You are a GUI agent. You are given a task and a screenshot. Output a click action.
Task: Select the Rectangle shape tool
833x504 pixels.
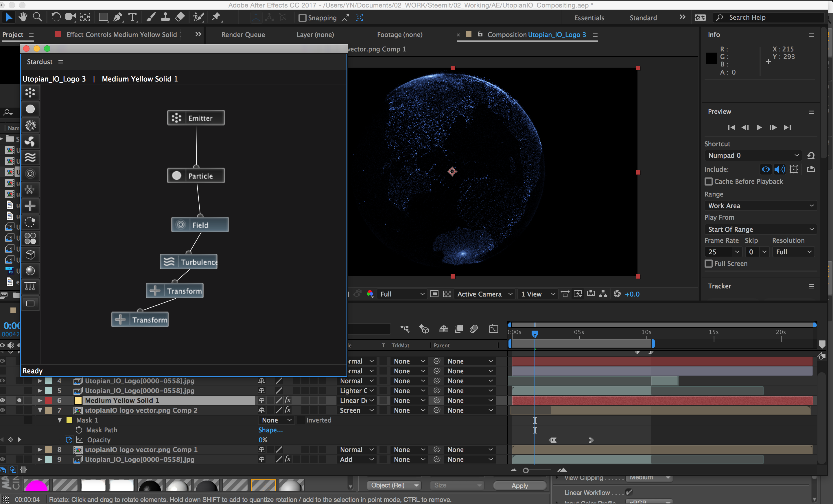click(103, 17)
